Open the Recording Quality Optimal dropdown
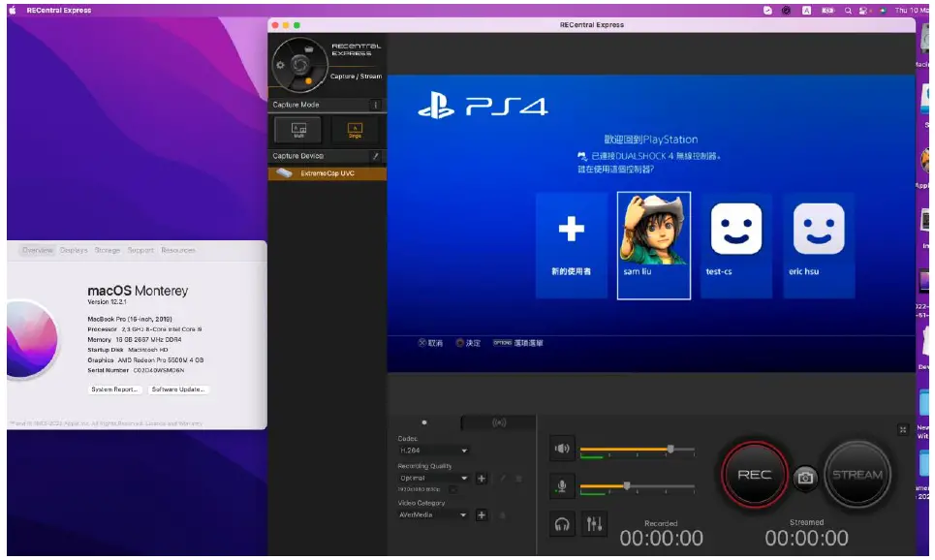 pyautogui.click(x=433, y=479)
